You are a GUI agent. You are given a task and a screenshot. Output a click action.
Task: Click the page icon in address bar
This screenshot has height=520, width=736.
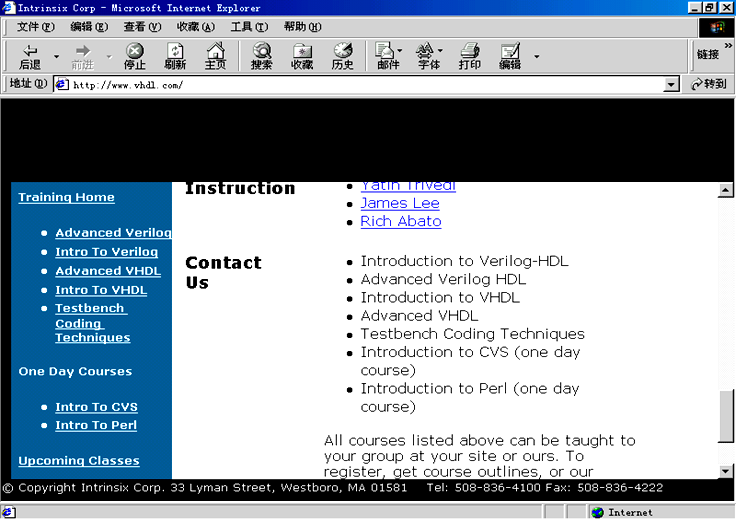[x=62, y=84]
